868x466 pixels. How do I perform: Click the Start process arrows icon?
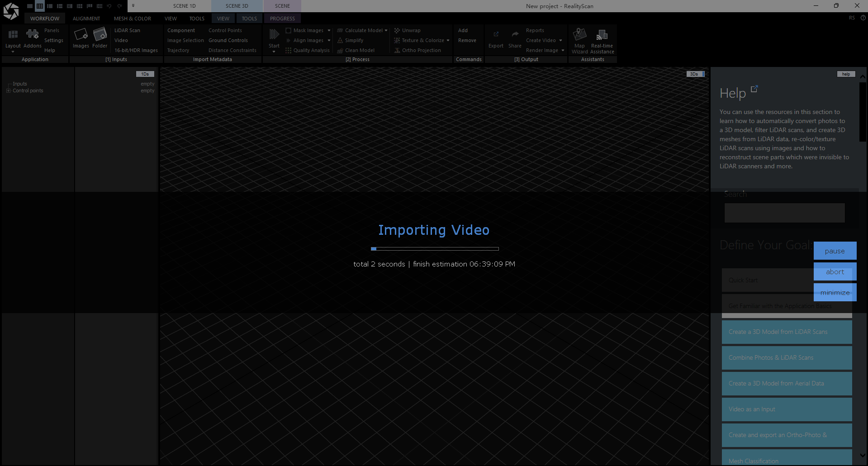click(x=274, y=34)
